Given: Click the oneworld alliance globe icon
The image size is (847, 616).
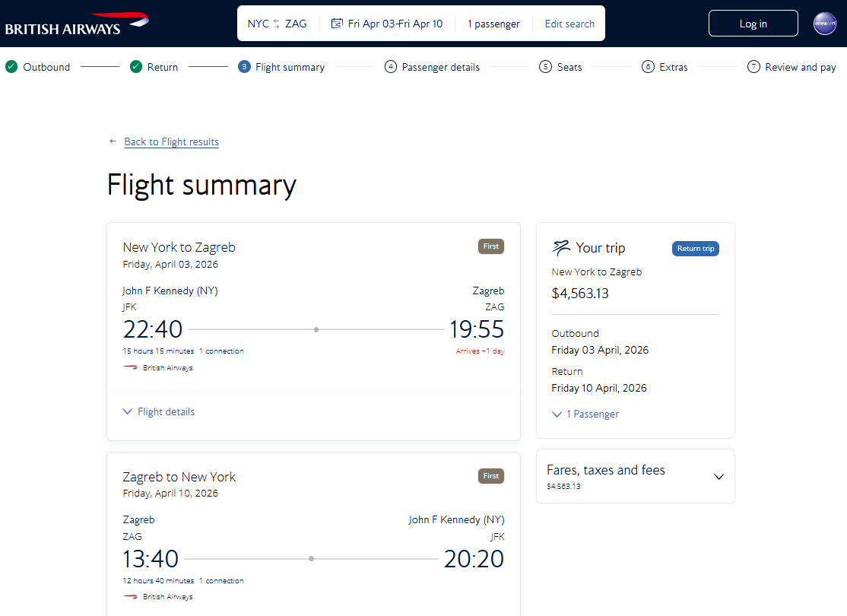Looking at the screenshot, I should pos(824,24).
